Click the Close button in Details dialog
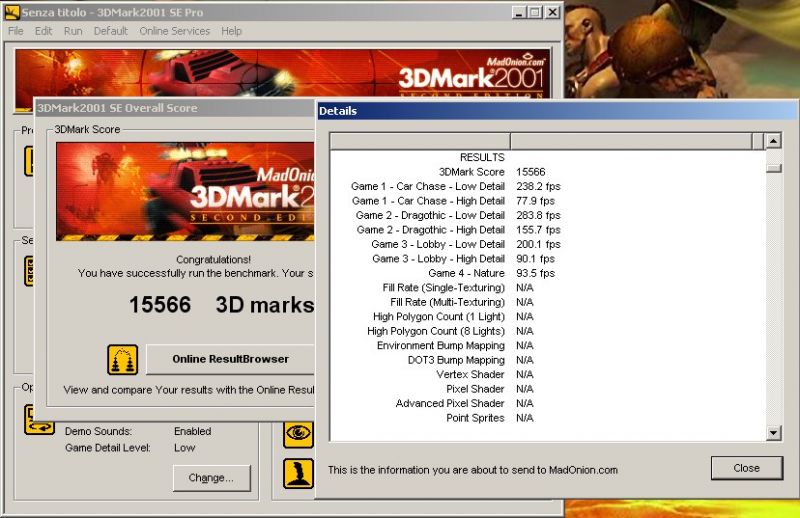Viewport: 800px width, 518px height. pyautogui.click(x=746, y=468)
